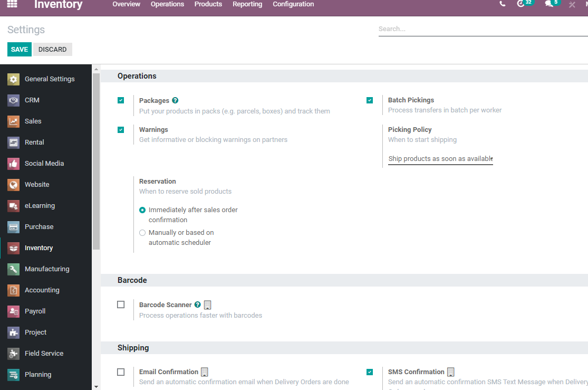588x390 pixels.
Task: Enable the Barcode Scanner option
Action: coord(121,305)
